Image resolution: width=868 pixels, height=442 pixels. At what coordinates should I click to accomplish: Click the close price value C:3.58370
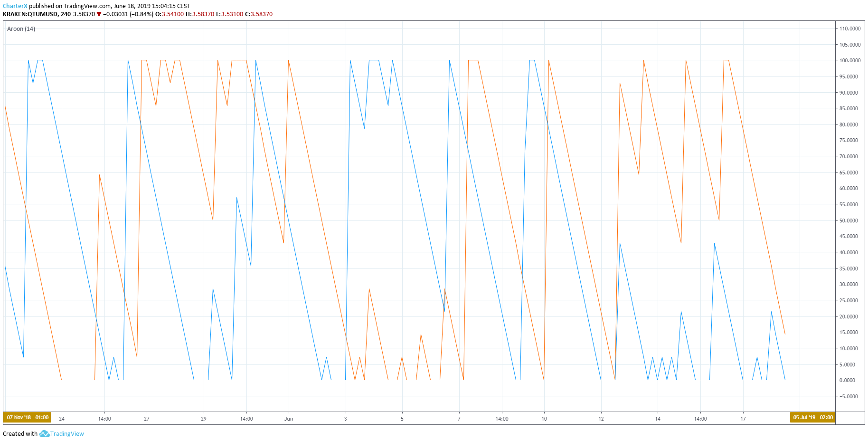pos(259,14)
